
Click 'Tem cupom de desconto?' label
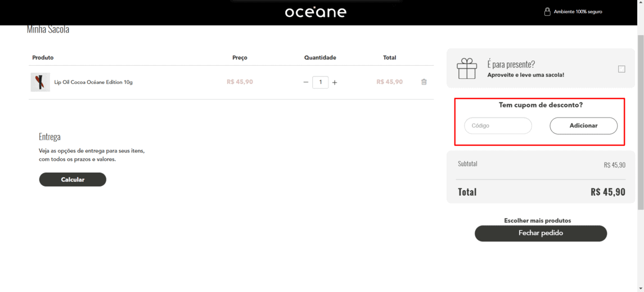[541, 105]
